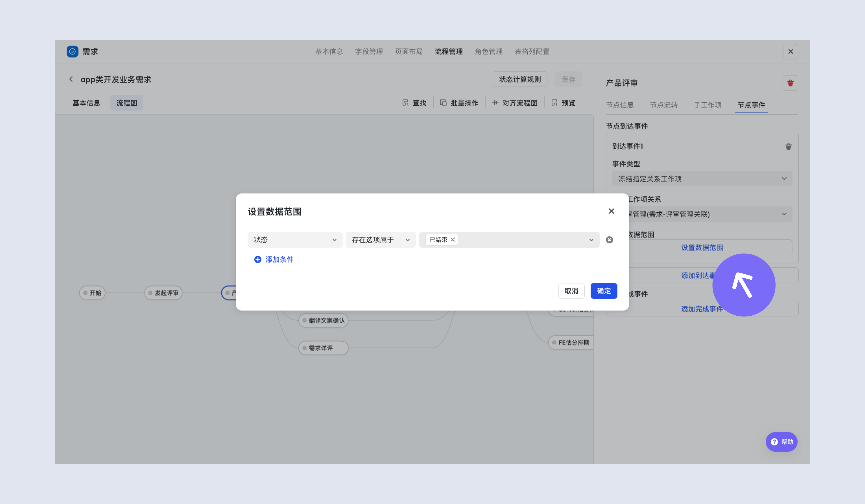This screenshot has width=865, height=504.
Task: Open the 预览 preview
Action: [x=563, y=103]
